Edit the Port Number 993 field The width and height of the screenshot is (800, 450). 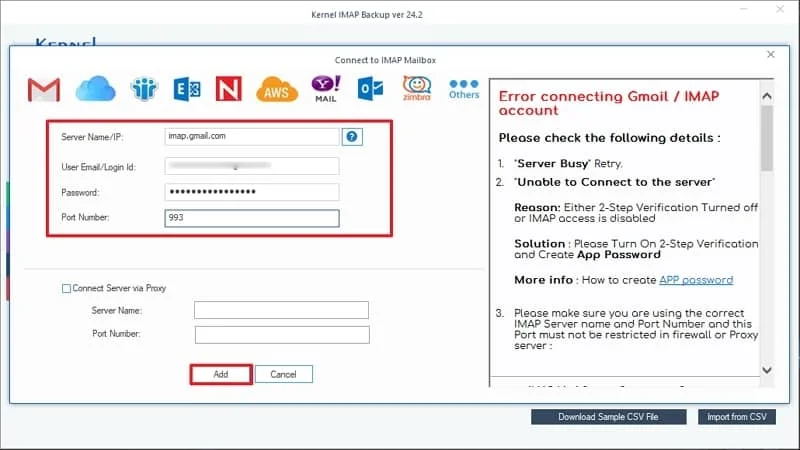pos(252,218)
